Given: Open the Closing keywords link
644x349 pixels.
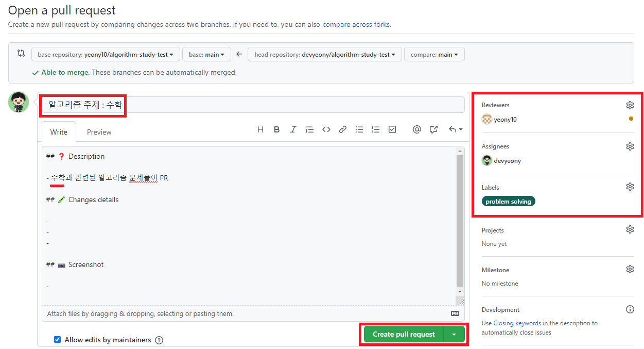Looking at the screenshot, I should coord(517,323).
